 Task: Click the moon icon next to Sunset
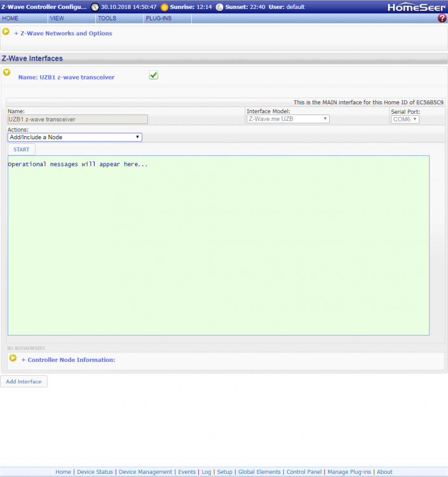click(x=219, y=7)
